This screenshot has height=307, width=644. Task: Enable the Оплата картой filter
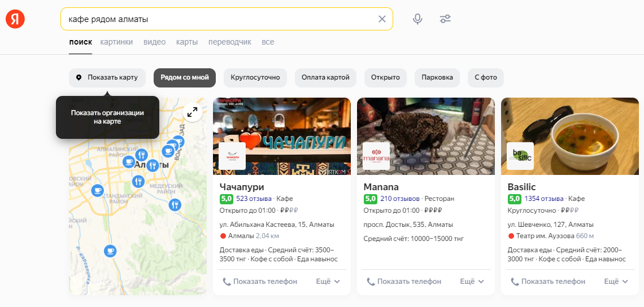[325, 77]
